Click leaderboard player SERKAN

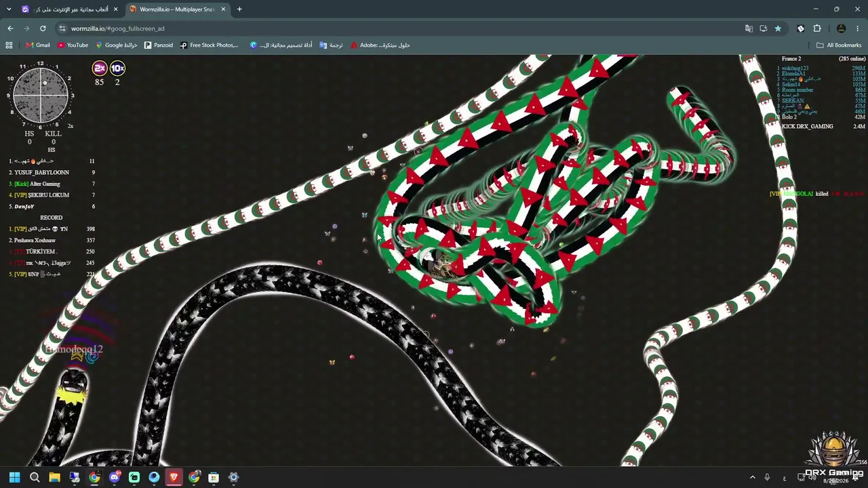point(793,101)
